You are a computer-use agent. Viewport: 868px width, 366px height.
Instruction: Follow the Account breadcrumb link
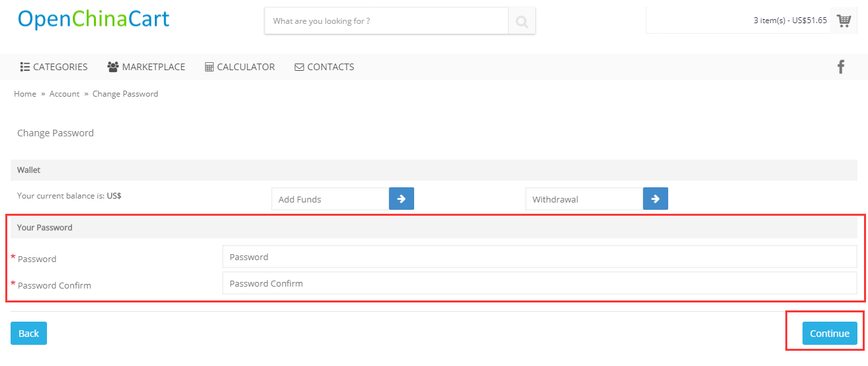[x=64, y=94]
